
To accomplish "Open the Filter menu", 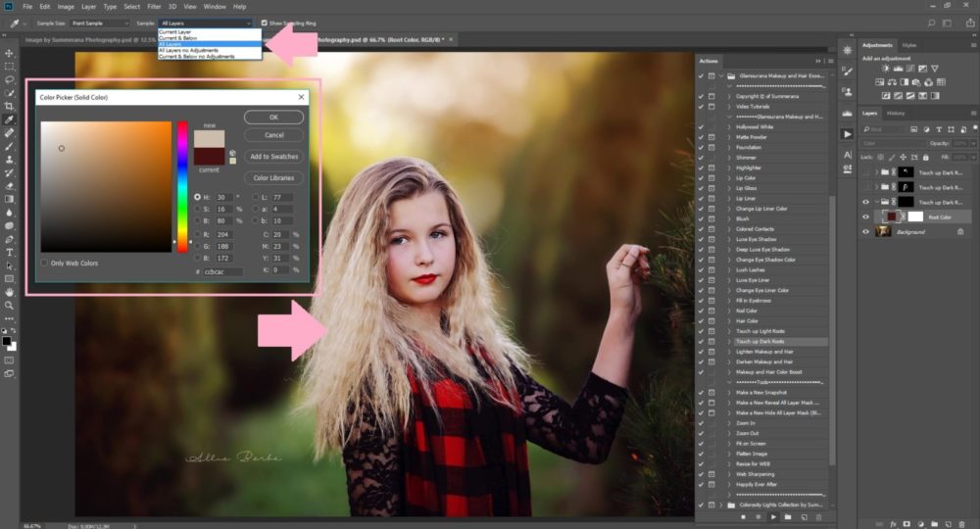I will pyautogui.click(x=154, y=6).
